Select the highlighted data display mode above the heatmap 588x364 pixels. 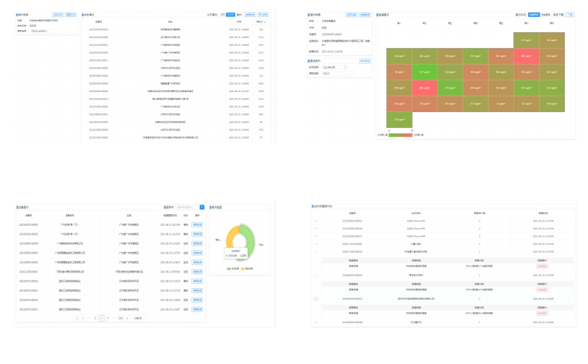(533, 14)
